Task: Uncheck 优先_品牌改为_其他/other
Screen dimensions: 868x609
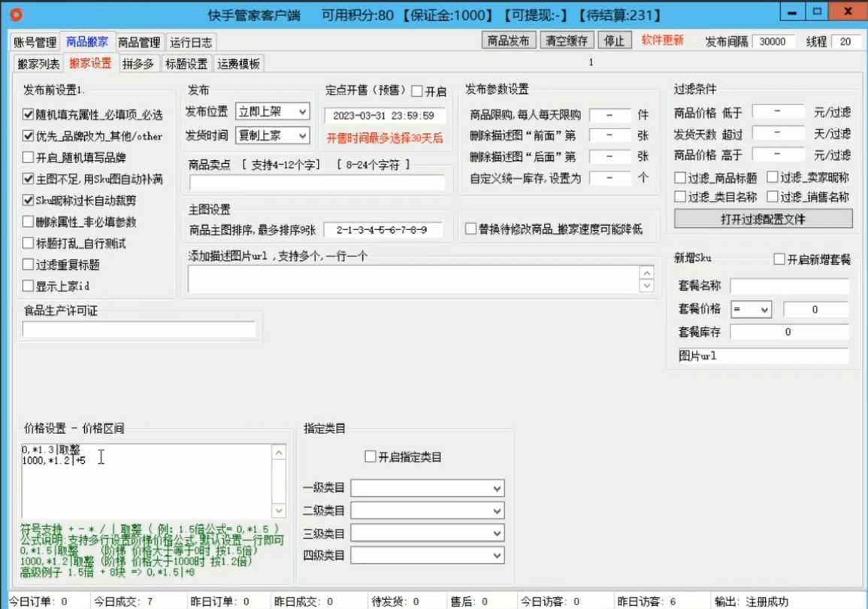Action: (x=29, y=135)
